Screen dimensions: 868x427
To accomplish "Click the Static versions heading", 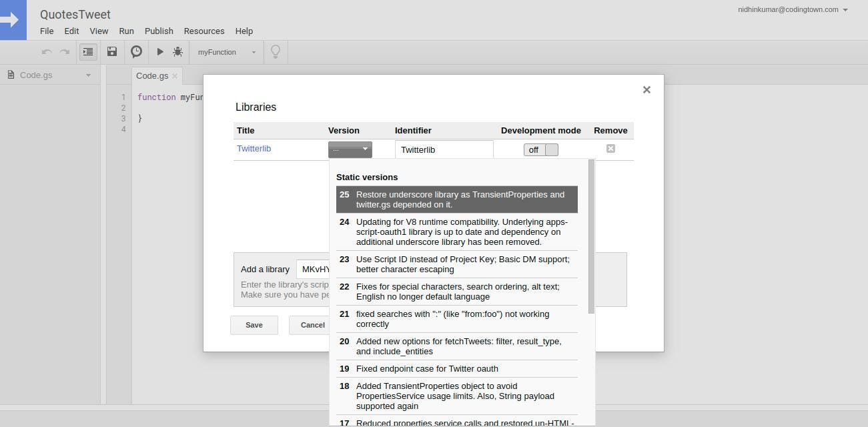I will coord(367,177).
